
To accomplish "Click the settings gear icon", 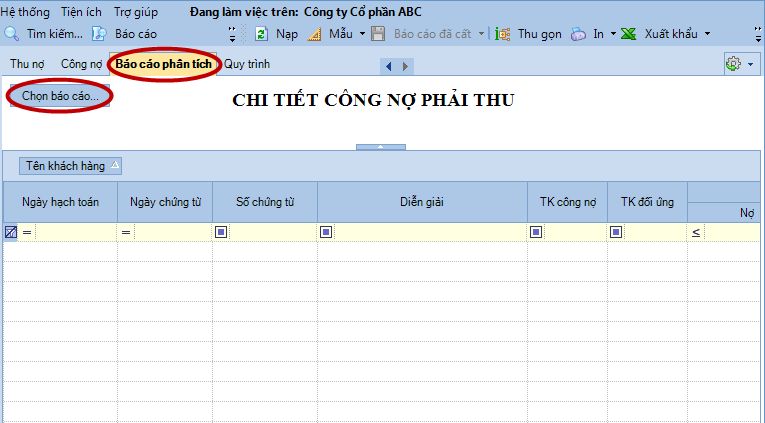I will click(x=733, y=64).
